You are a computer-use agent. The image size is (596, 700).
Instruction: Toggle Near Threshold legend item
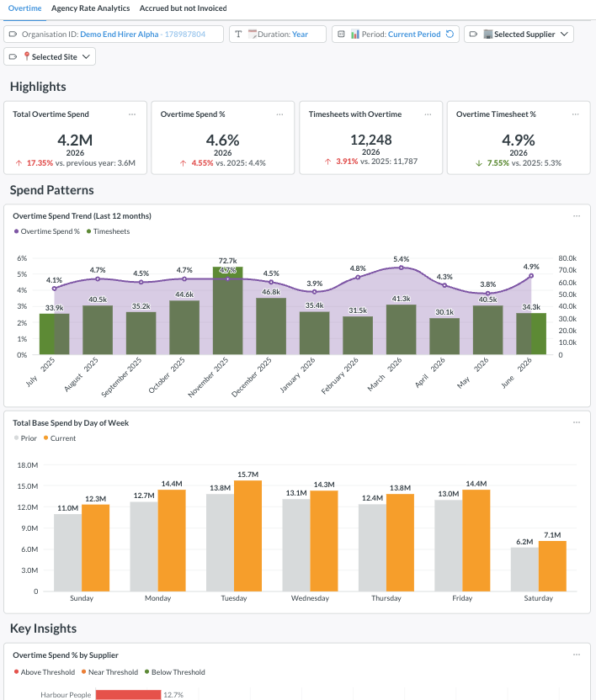pyautogui.click(x=109, y=672)
